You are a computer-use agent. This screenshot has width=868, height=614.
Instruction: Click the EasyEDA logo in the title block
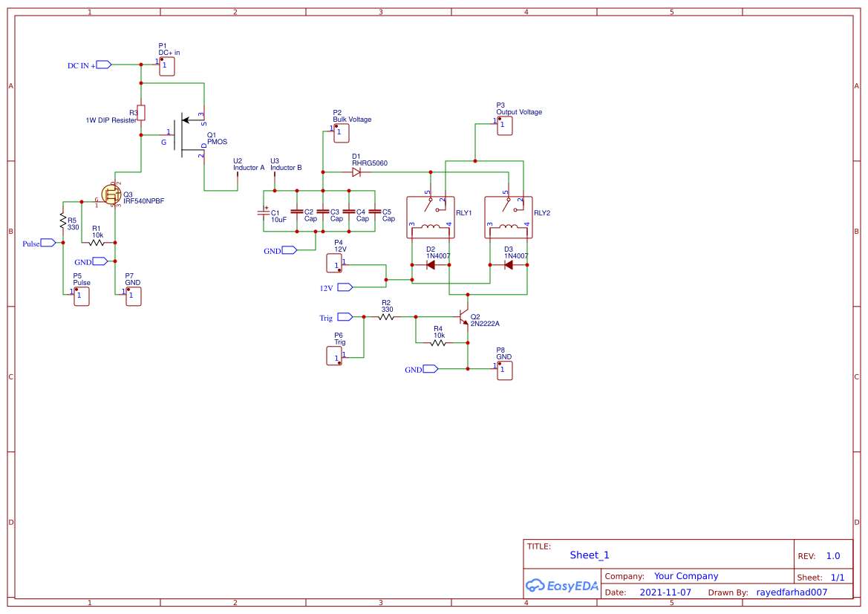click(x=562, y=586)
